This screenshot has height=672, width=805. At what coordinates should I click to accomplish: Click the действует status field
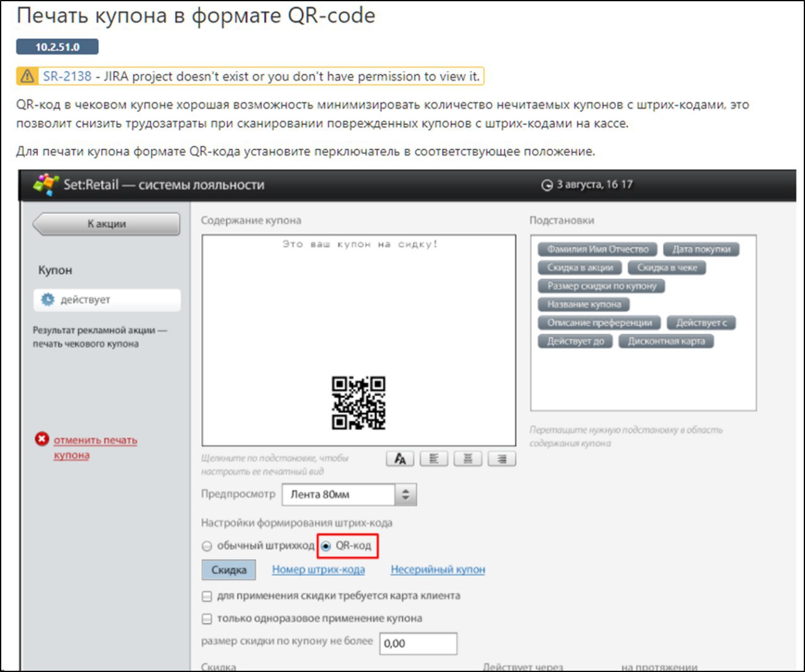click(107, 300)
